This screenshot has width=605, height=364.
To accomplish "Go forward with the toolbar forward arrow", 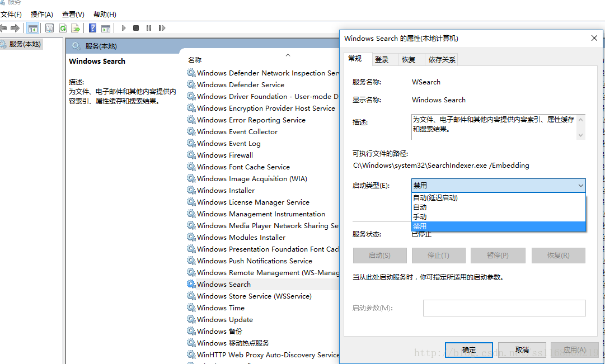I will pos(15,28).
